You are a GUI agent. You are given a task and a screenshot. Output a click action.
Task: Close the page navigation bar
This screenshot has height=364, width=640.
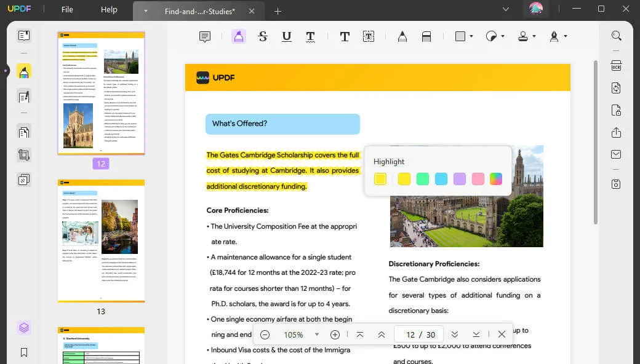(502, 334)
